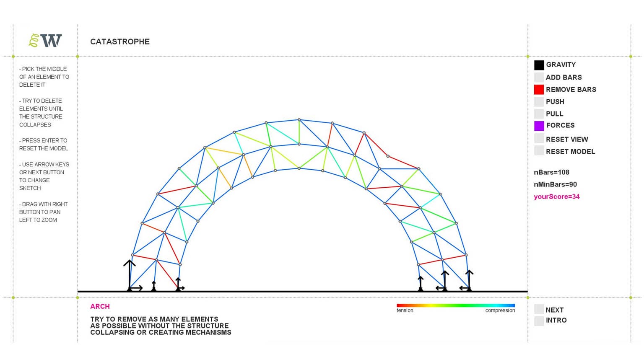Click the W logo icon
Screen dimensions: 644x362
(45, 40)
